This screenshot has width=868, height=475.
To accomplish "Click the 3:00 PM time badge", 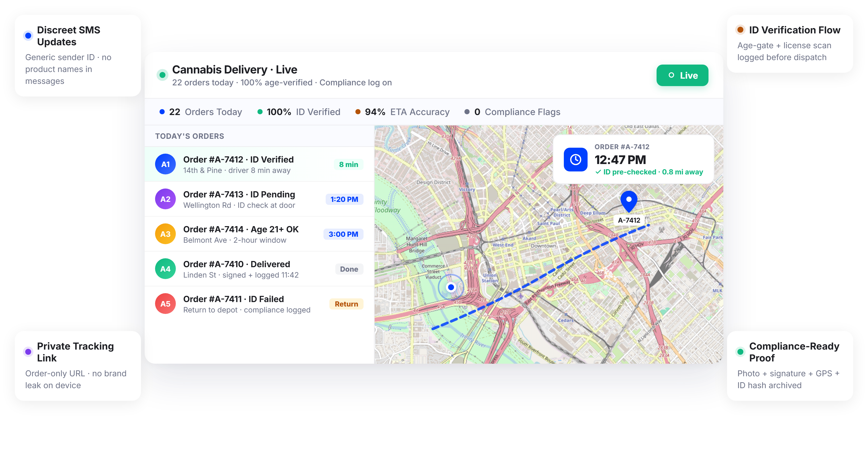I will pyautogui.click(x=343, y=234).
